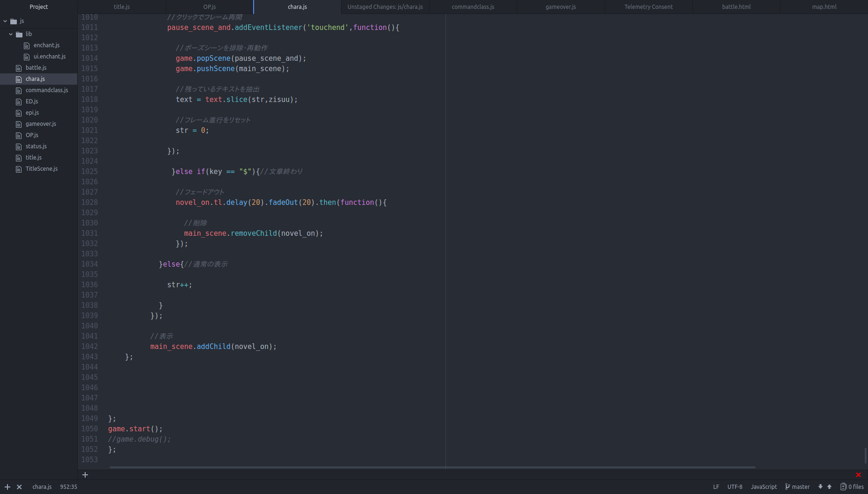Switch to the commandclass.js tab
868x494 pixels.
tap(473, 7)
